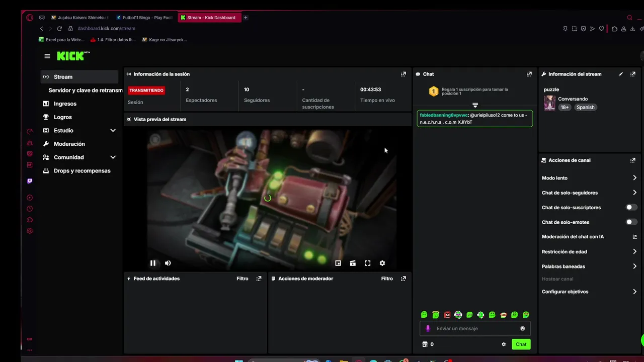644x362 pixels.
Task: Click the heart bookmark icon in address bar
Action: pos(601,29)
